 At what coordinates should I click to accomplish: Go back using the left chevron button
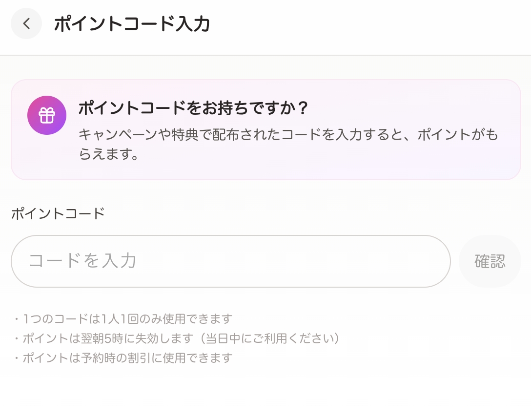[26, 23]
